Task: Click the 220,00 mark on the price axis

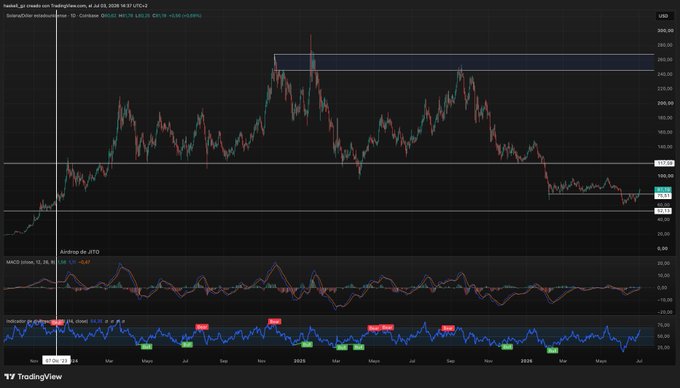Action: click(665, 89)
